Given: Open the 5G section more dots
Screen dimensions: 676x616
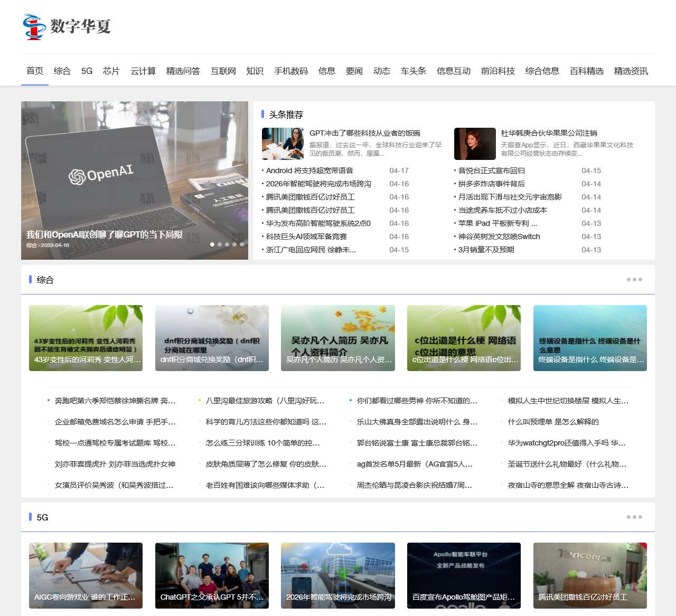Looking at the screenshot, I should point(634,517).
